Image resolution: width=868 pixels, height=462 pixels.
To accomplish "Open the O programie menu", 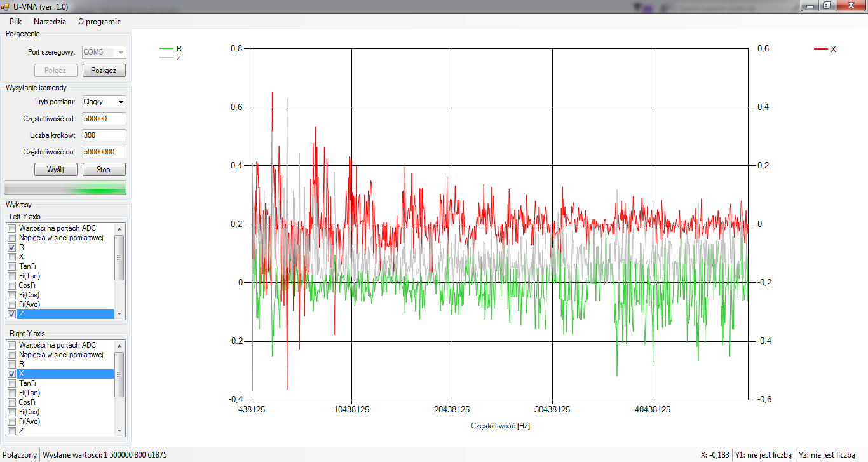I will [99, 21].
